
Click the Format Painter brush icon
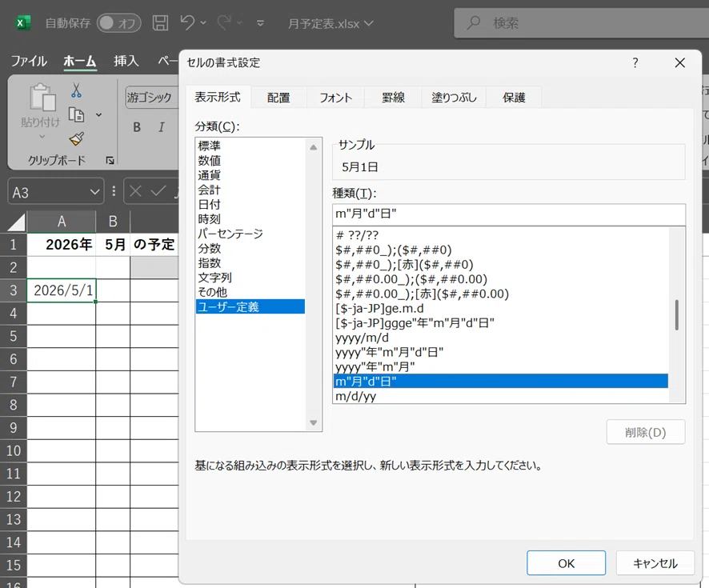point(76,138)
